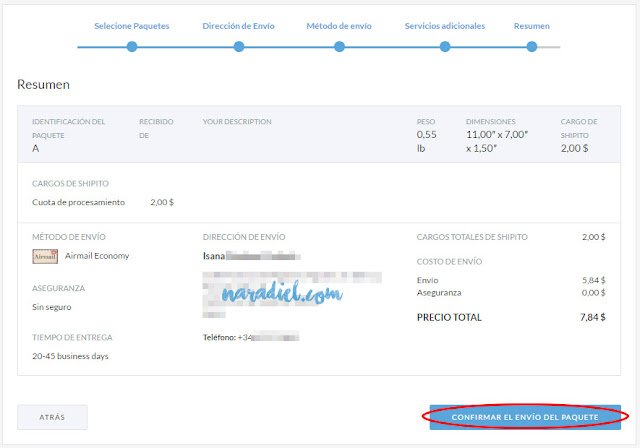Screen dimensions: 640x448
Task: Click the Teléfono: +34 line
Action: 251,337
